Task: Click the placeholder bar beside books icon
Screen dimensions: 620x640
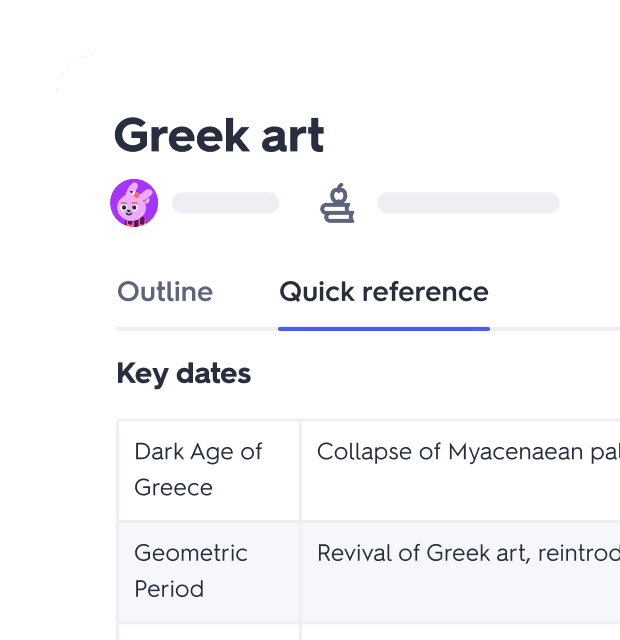Action: [467, 203]
